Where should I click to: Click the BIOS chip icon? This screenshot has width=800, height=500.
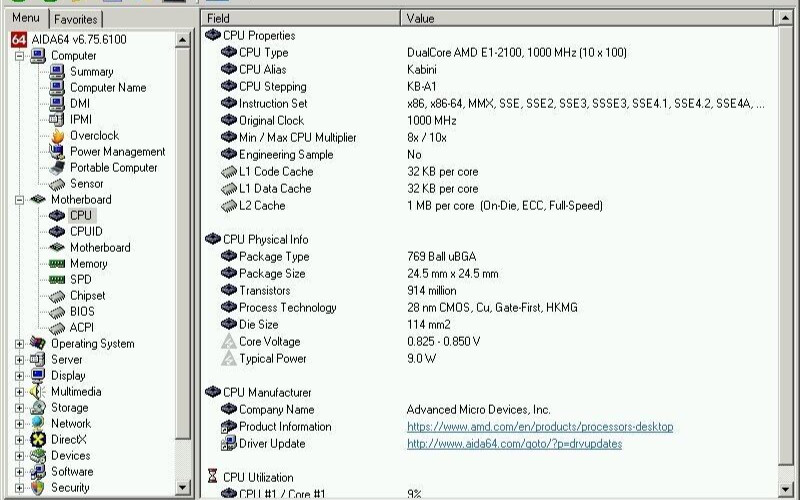click(x=57, y=312)
